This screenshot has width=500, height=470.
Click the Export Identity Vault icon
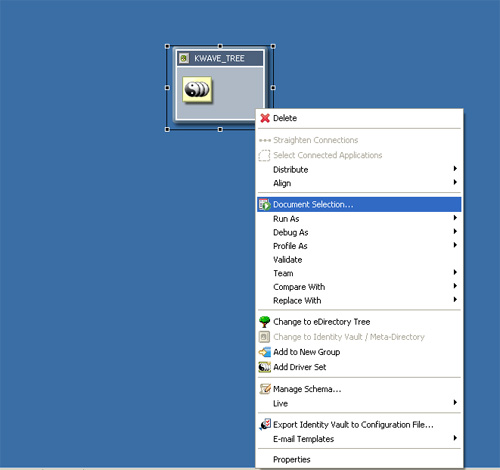265,425
